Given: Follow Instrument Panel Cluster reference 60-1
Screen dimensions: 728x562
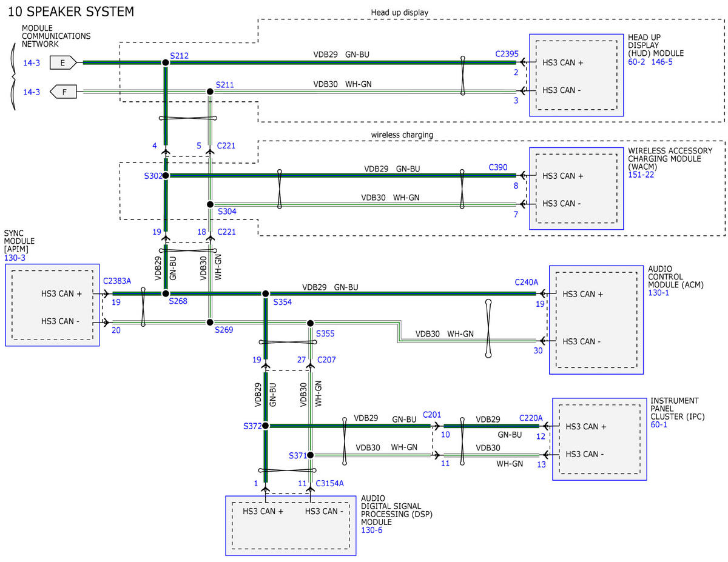Looking at the screenshot, I should click(x=659, y=424).
